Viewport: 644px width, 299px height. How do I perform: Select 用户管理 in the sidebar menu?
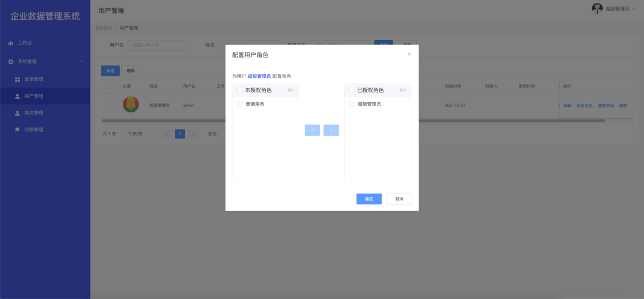[33, 96]
